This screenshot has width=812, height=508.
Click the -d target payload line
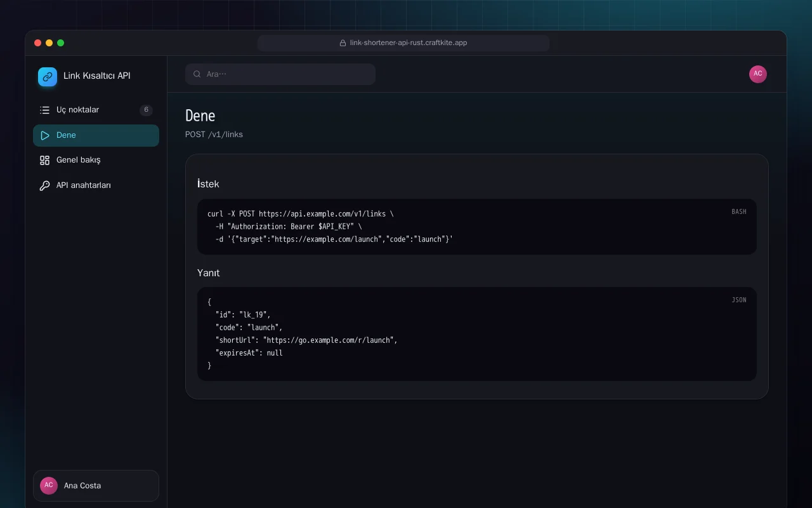point(334,239)
